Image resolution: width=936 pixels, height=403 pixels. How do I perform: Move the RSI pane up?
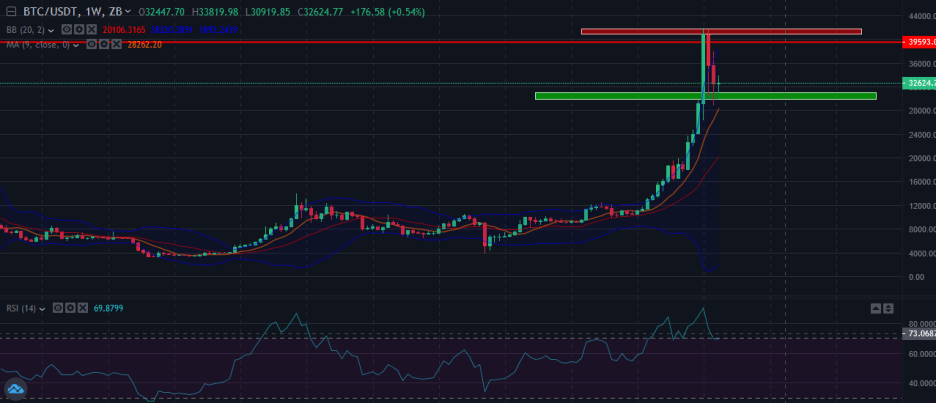[x=877, y=308]
